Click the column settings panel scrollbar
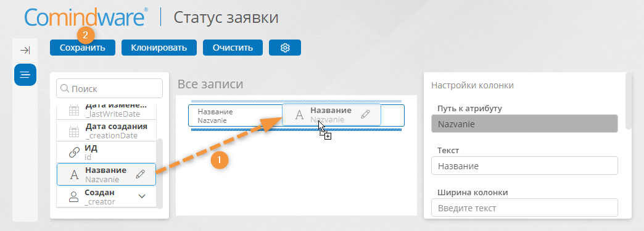 628,101
